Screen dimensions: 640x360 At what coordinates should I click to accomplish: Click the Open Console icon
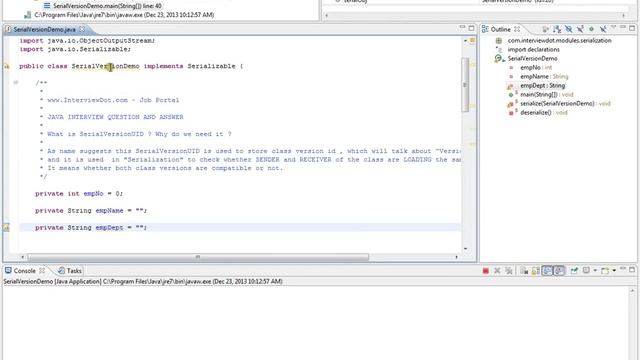click(x=605, y=271)
